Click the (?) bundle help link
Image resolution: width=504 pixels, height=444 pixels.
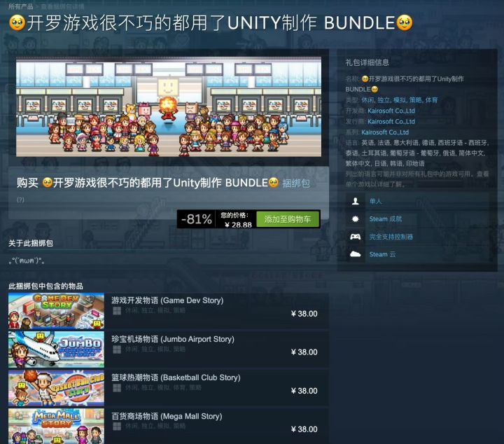pyautogui.click(x=20, y=200)
